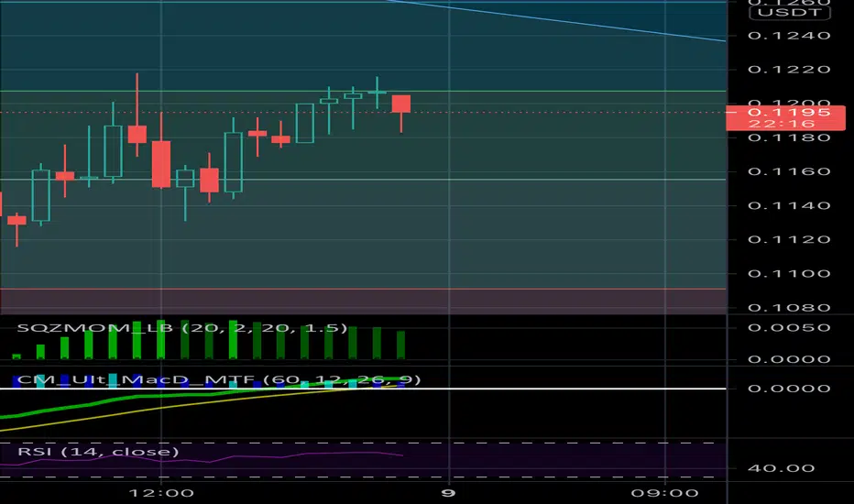Click the 0.1160 price axis label
This screenshot has height=504, width=854.
click(789, 171)
